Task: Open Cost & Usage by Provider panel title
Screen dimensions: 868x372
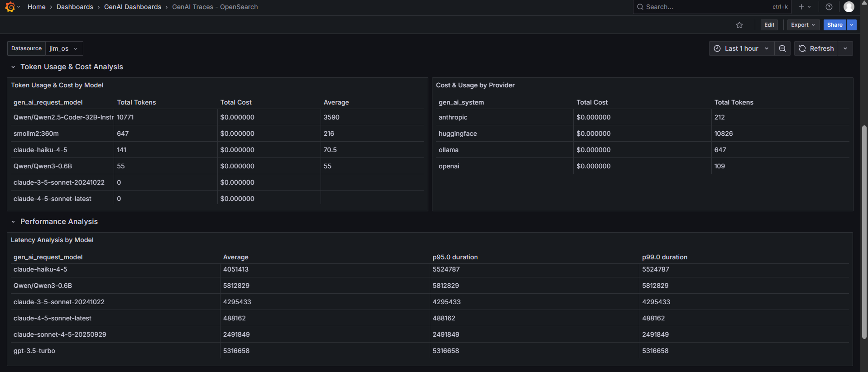Action: 475,85
